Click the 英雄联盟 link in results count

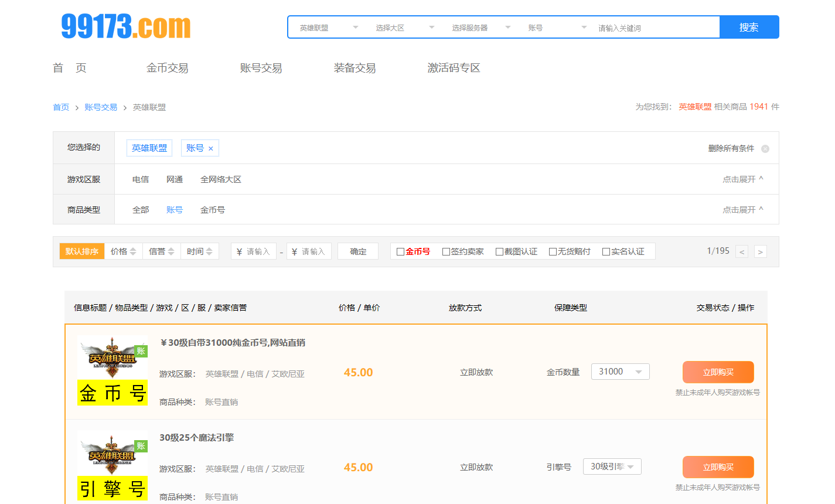point(695,107)
